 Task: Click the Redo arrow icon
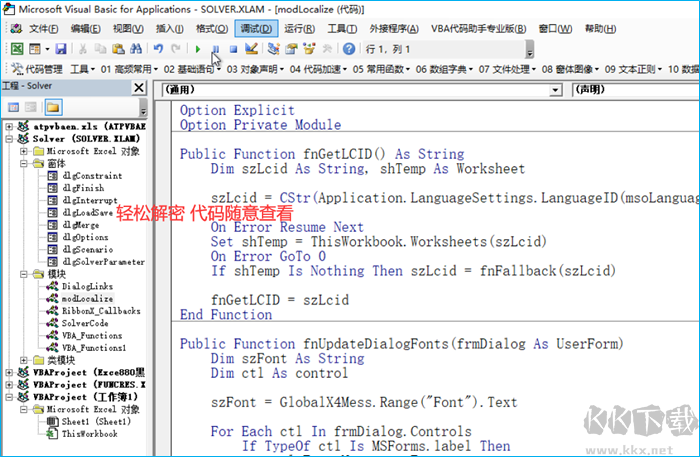point(176,49)
